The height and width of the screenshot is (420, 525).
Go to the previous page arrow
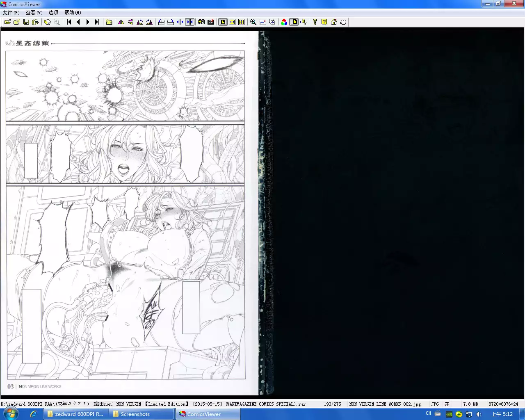coord(78,22)
